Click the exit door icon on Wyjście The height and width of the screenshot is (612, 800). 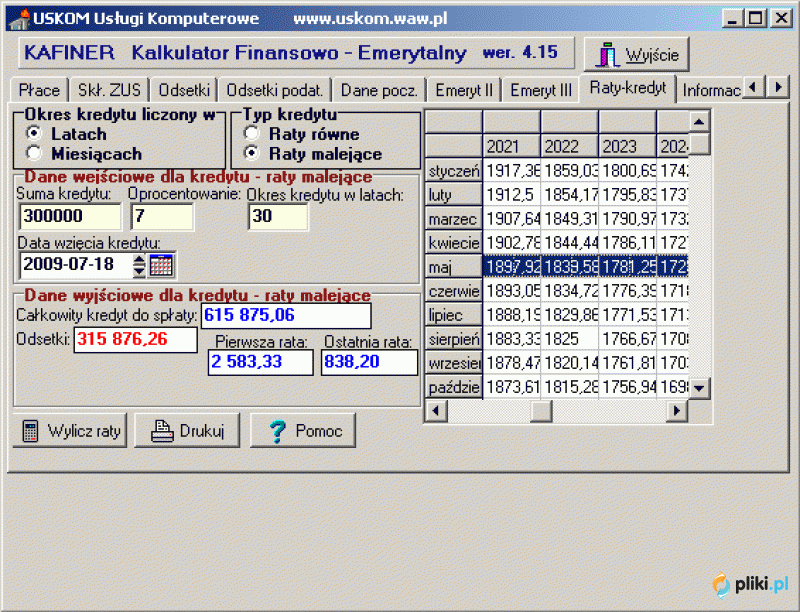[608, 55]
